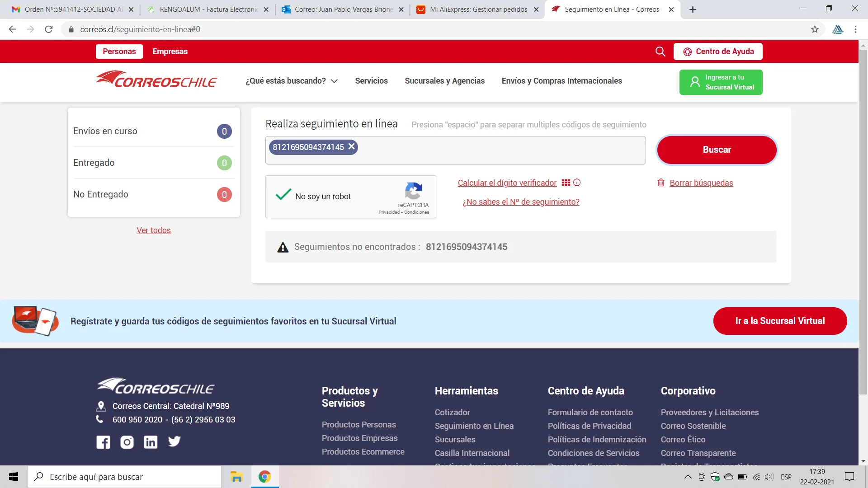Viewport: 868px width, 488px height.
Task: Click the Borrar búsquedas link
Action: pyautogui.click(x=701, y=183)
